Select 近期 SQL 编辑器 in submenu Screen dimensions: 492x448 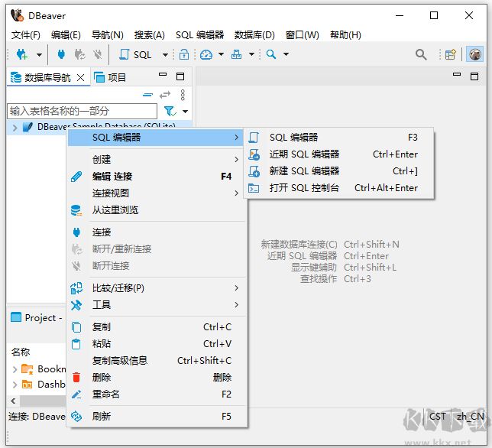pos(339,154)
